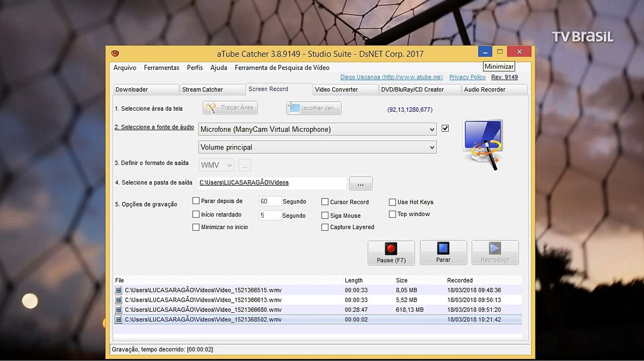Pause the recording with Pause (F7)

click(391, 253)
